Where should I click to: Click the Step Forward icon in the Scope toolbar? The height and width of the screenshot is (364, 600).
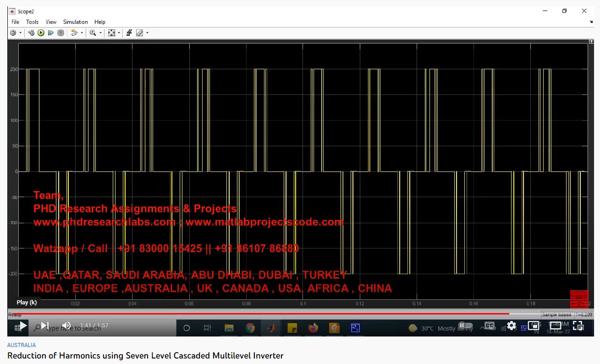50,33
